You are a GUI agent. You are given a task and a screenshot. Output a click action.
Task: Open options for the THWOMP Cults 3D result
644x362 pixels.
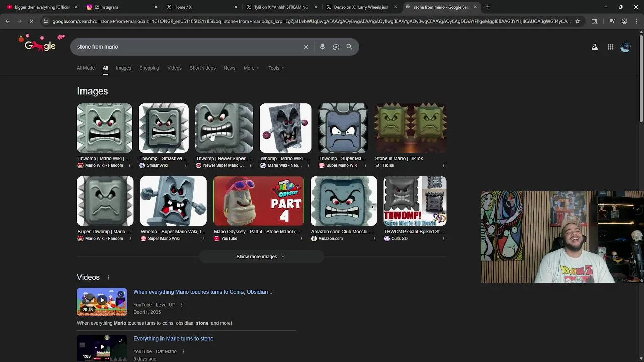(443, 239)
